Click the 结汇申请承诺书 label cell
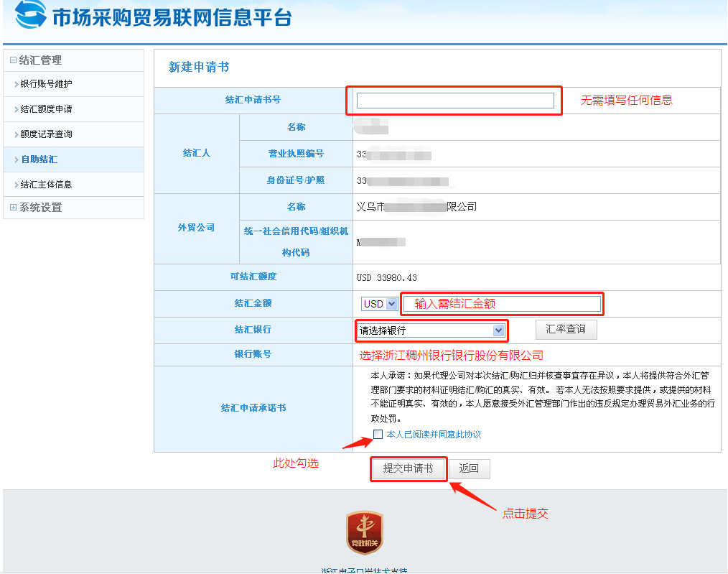Screen dimensions: 728x574 (x=253, y=409)
